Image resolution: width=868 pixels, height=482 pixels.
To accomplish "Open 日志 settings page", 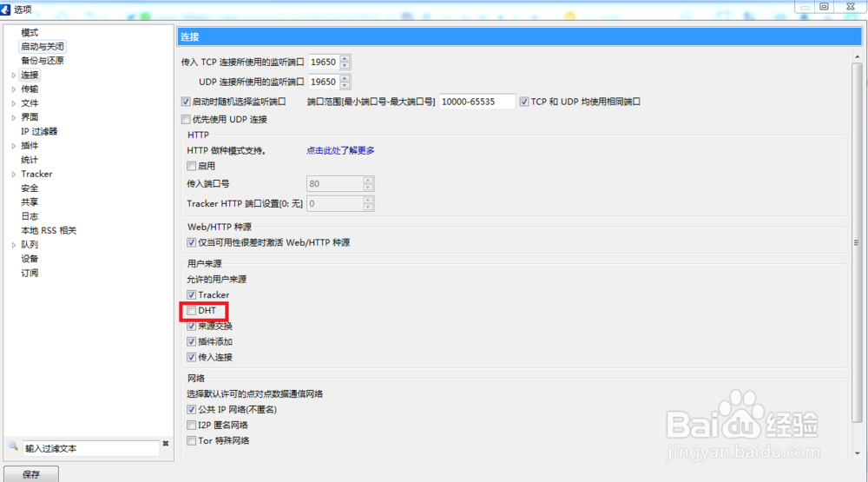I will (30, 216).
